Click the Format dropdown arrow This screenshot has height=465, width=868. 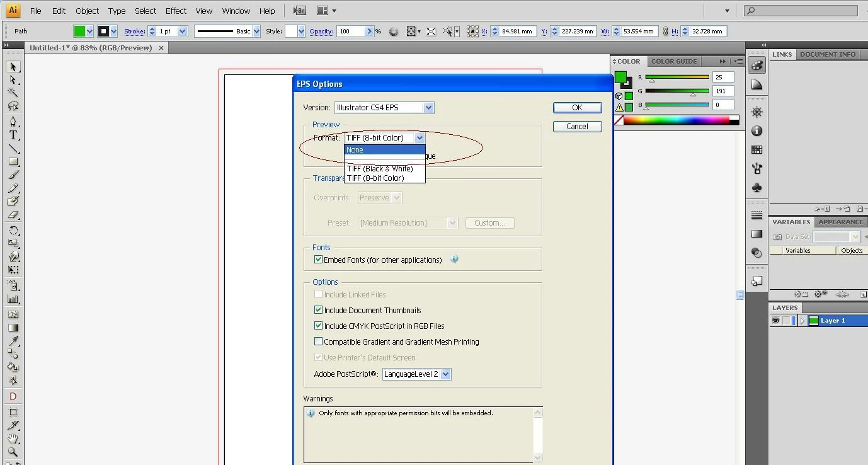click(x=420, y=137)
